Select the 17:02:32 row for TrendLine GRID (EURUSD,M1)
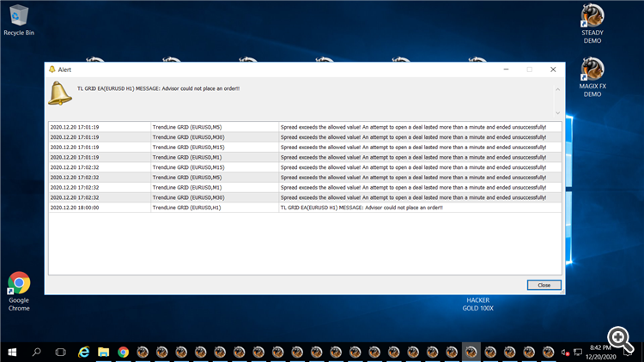 click(x=305, y=188)
